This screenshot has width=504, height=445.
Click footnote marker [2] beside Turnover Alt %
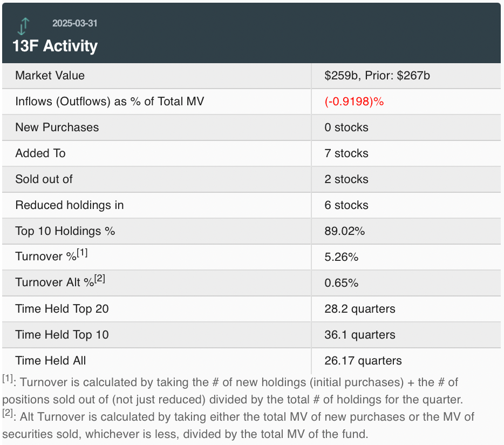click(100, 279)
